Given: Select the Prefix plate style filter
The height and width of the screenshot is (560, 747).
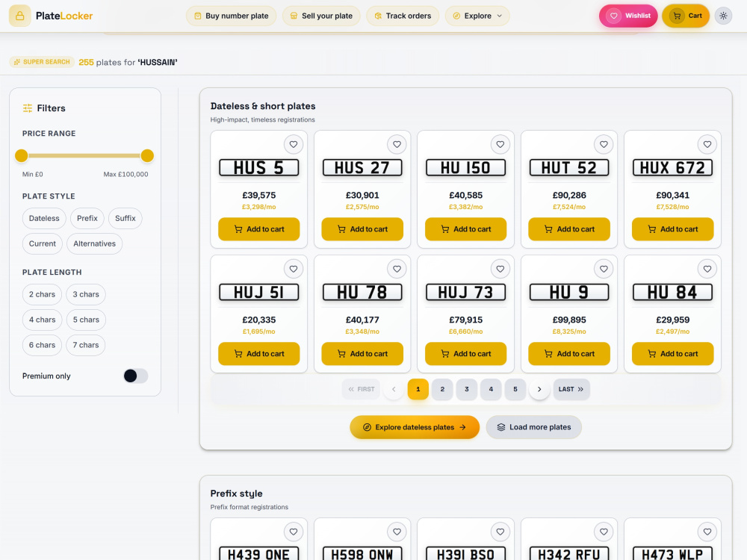Looking at the screenshot, I should (x=87, y=218).
